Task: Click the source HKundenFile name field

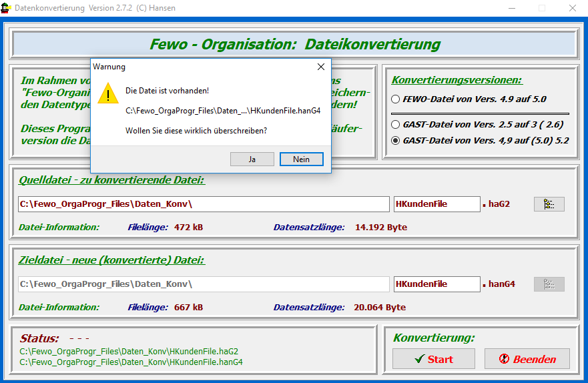Action: [x=436, y=204]
